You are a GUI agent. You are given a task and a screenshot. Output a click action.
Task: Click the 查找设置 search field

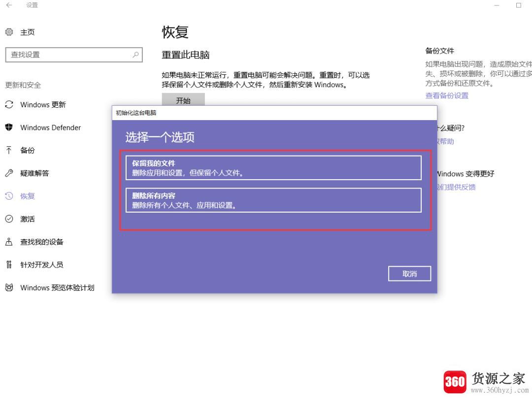[x=74, y=55]
